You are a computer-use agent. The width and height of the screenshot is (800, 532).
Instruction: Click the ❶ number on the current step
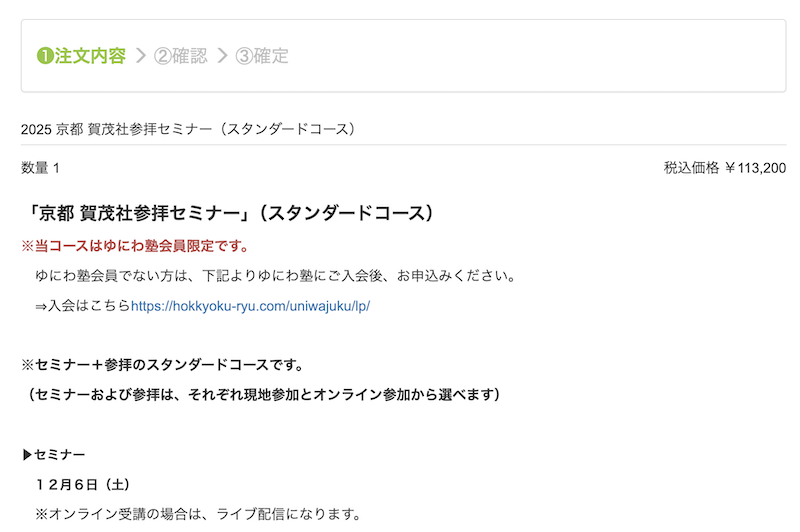coord(44,56)
